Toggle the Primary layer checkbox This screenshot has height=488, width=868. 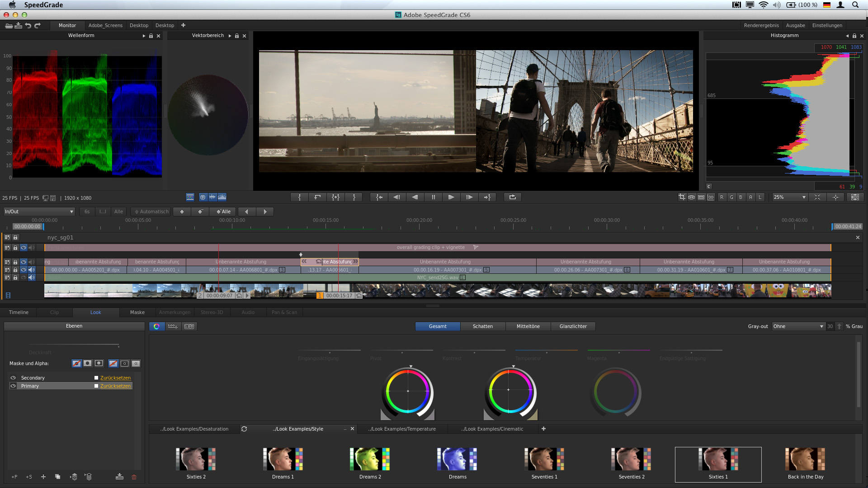(x=96, y=386)
